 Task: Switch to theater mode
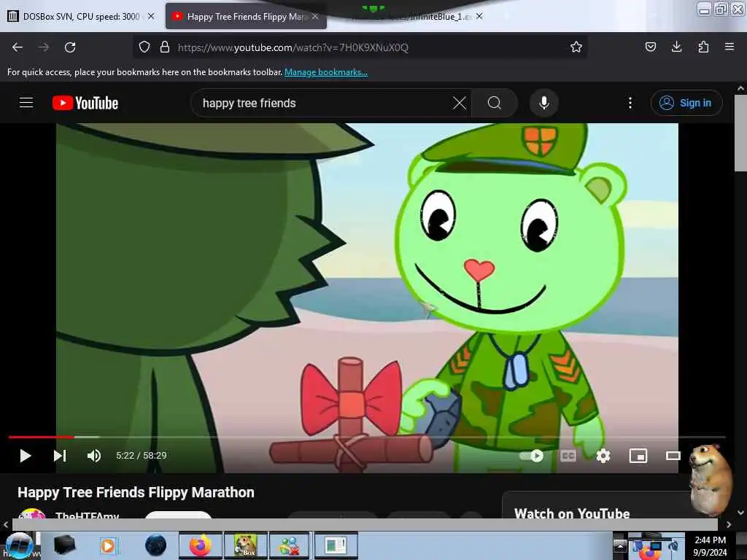click(673, 456)
